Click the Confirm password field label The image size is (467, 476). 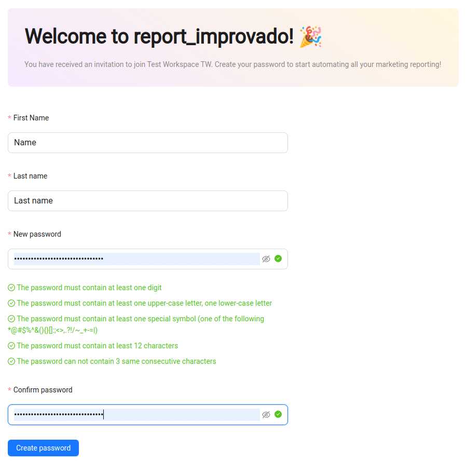(x=43, y=390)
